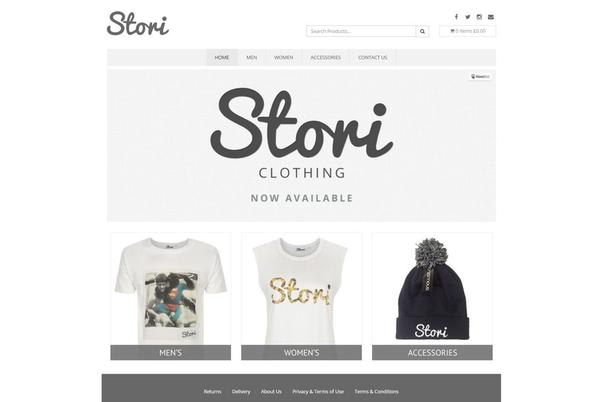600x402 pixels.
Task: Click the small badge on banner corner
Action: pos(480,76)
